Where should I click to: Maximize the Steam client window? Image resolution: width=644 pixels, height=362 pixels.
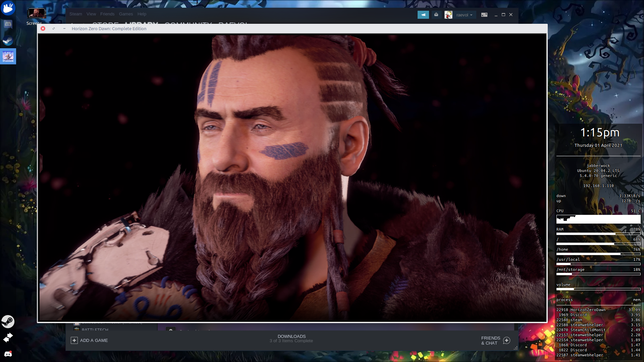[x=503, y=15]
